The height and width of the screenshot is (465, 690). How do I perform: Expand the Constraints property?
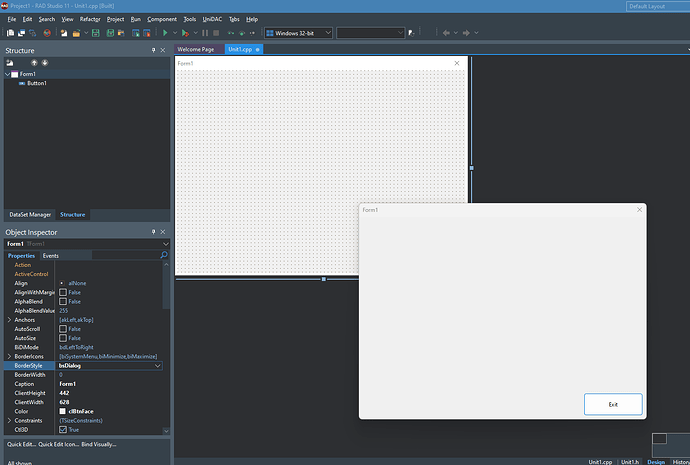(9, 421)
